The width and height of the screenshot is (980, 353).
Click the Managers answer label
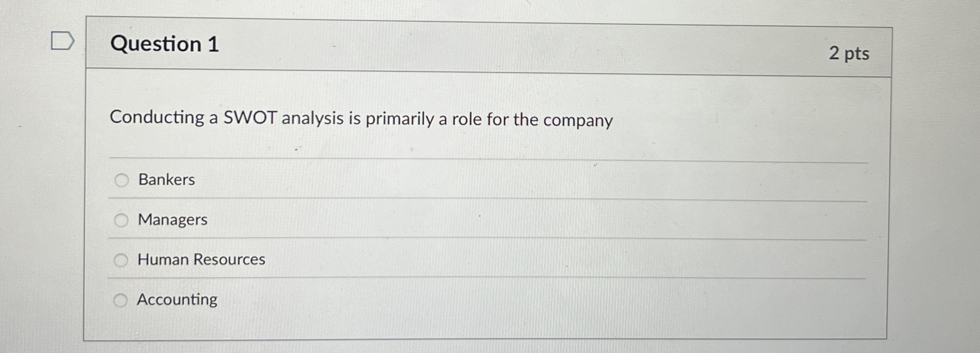tap(172, 220)
